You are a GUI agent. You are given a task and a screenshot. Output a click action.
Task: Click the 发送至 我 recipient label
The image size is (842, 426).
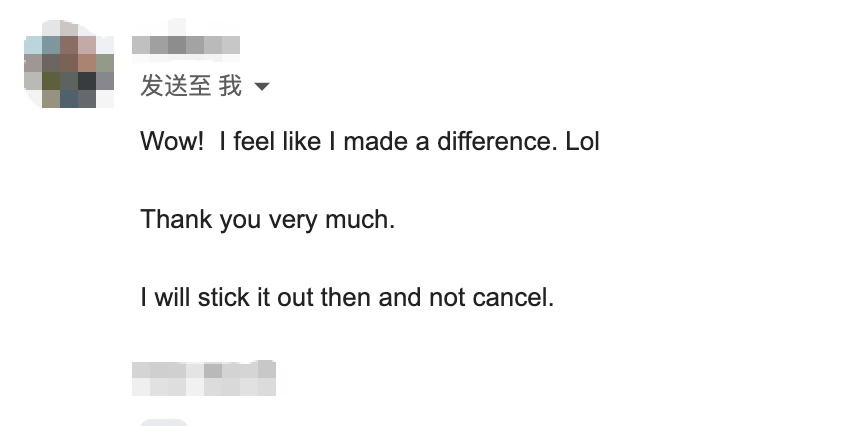coord(191,87)
